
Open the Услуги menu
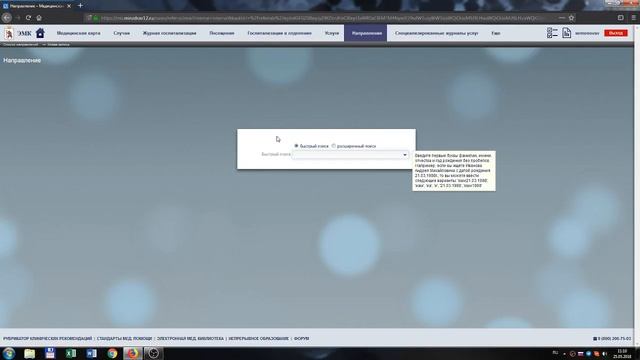coord(332,33)
